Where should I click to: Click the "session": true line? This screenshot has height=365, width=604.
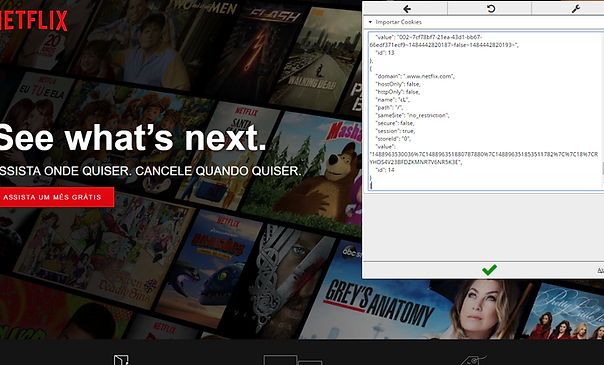coord(395,131)
